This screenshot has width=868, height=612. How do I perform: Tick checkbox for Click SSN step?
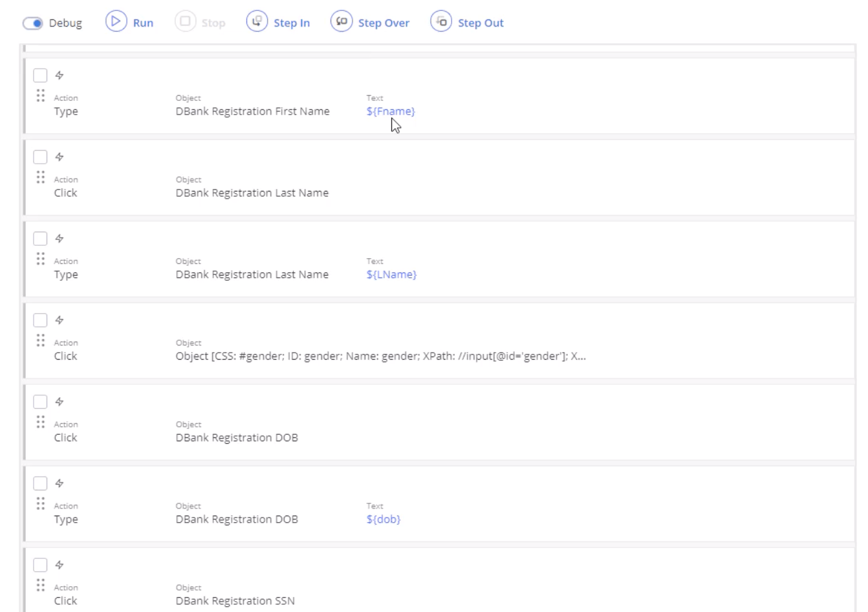[x=40, y=564]
